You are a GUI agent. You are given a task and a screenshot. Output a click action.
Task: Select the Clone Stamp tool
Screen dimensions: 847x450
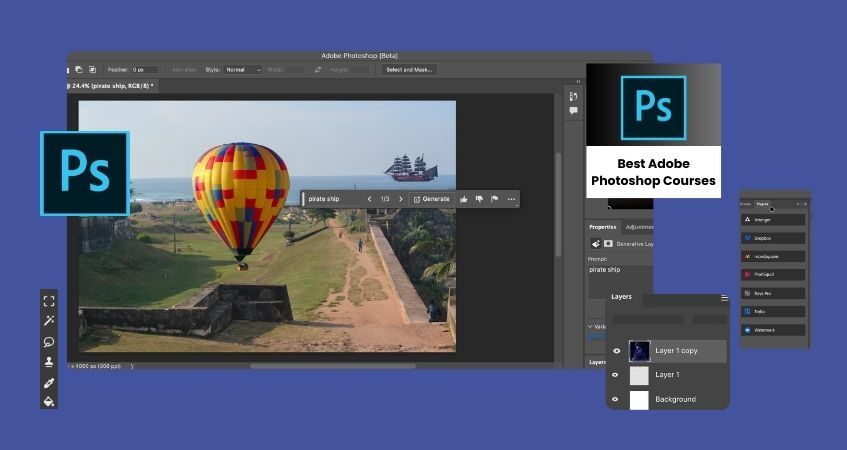coord(49,362)
